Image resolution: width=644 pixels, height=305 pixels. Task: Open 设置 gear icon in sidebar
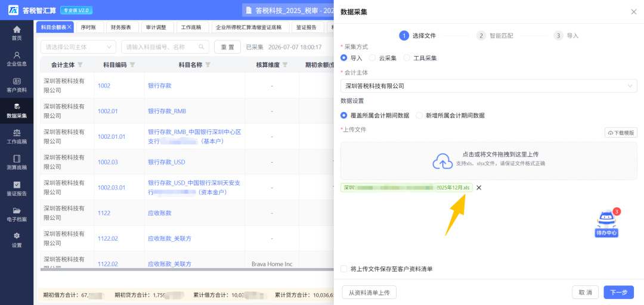[17, 236]
